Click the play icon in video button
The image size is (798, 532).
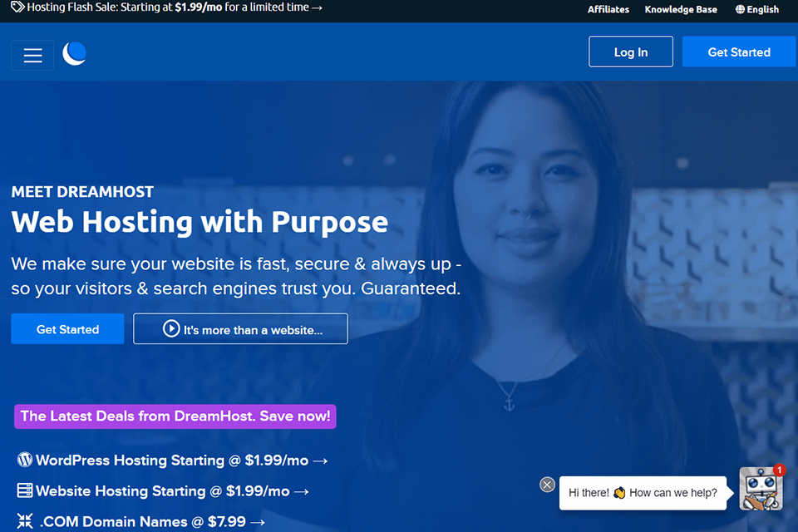(x=171, y=328)
